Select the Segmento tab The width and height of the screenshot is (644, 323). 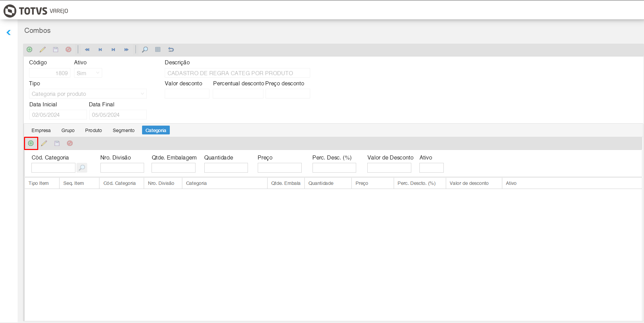click(123, 130)
